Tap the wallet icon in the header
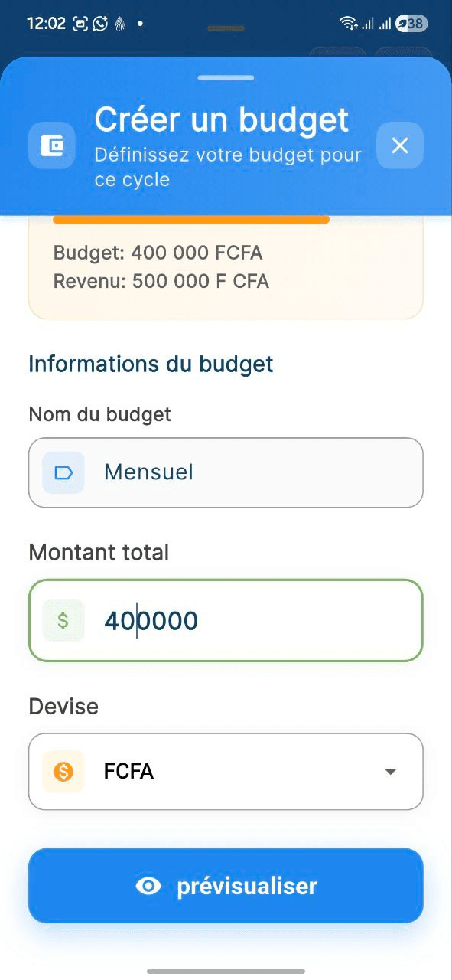Viewport: 452px width, 980px height. [51, 145]
